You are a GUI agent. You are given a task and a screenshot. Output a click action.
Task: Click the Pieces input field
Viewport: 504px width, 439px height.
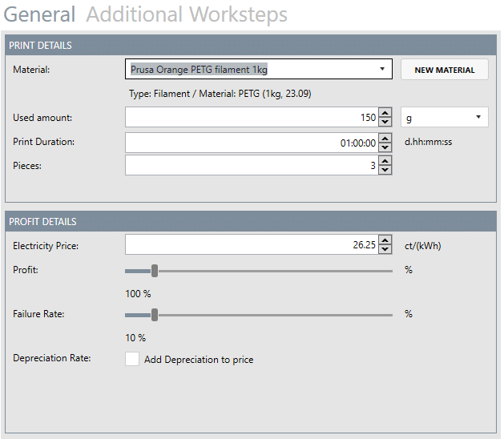pyautogui.click(x=252, y=165)
